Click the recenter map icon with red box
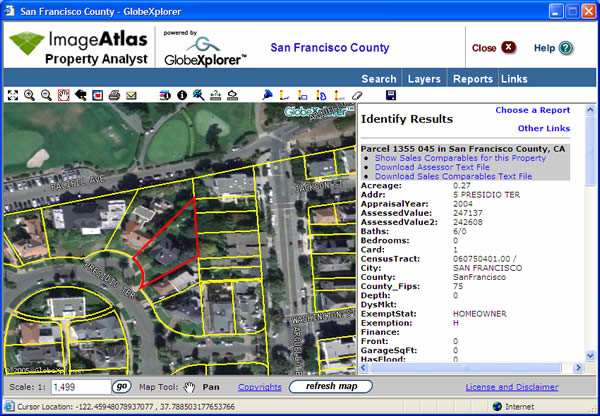Screen dimensions: 600x416 (x=97, y=95)
